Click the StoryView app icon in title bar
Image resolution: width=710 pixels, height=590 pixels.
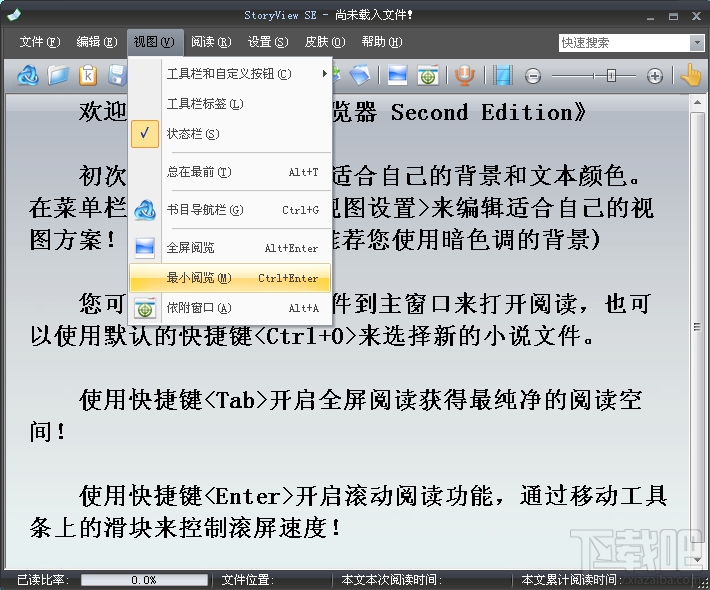tap(14, 14)
